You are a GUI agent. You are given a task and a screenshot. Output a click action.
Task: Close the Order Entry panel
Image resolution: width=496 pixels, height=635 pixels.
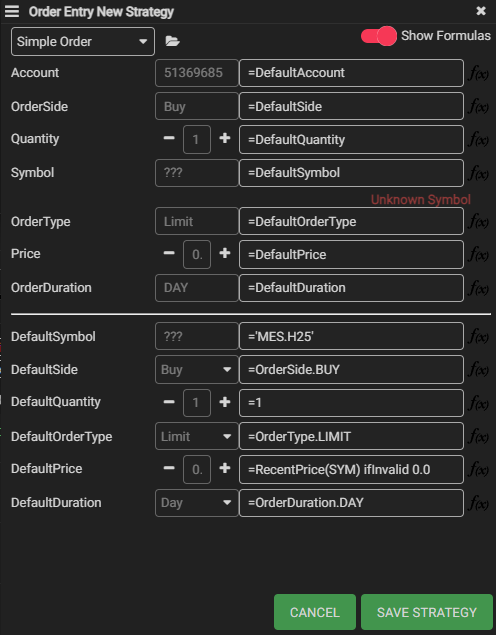(481, 11)
